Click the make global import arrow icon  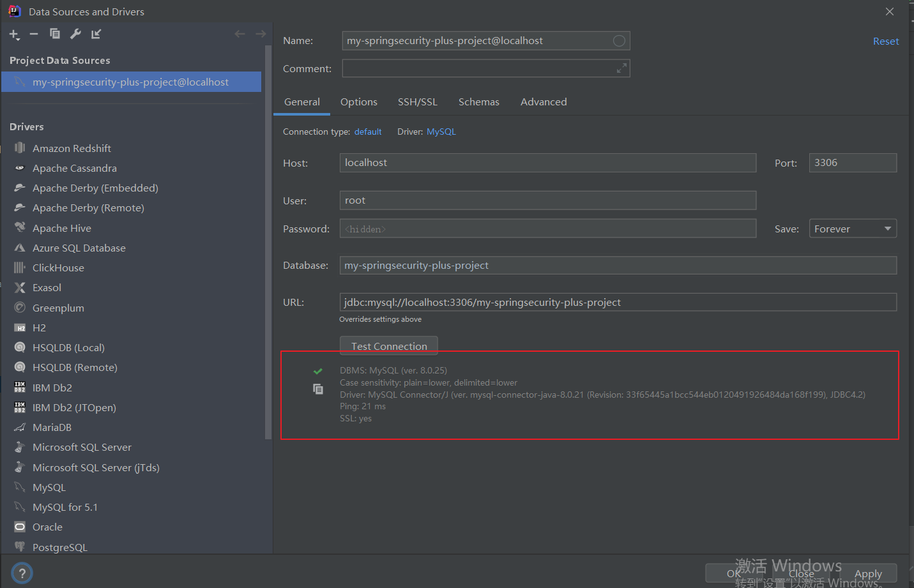tap(96, 34)
